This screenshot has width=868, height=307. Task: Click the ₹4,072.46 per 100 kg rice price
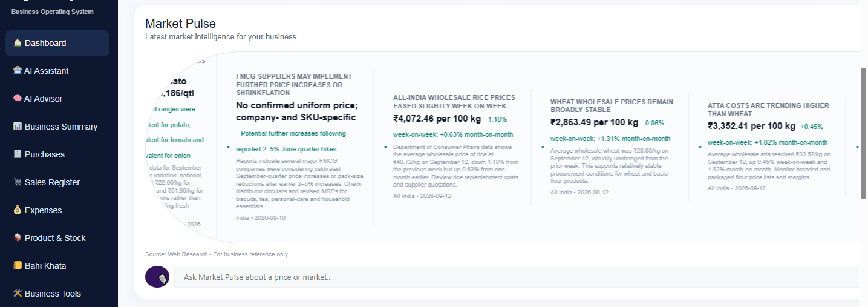437,119
